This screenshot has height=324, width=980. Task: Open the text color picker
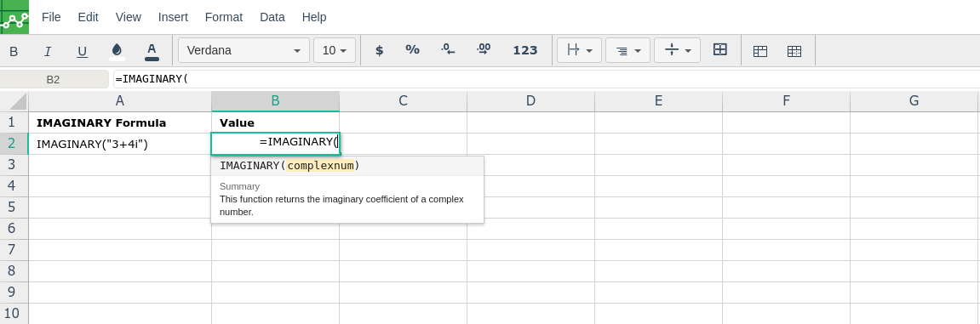[x=152, y=51]
